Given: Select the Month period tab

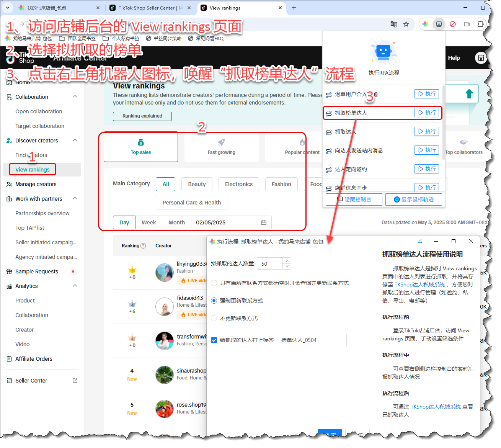Looking at the screenshot, I should coord(177,222).
